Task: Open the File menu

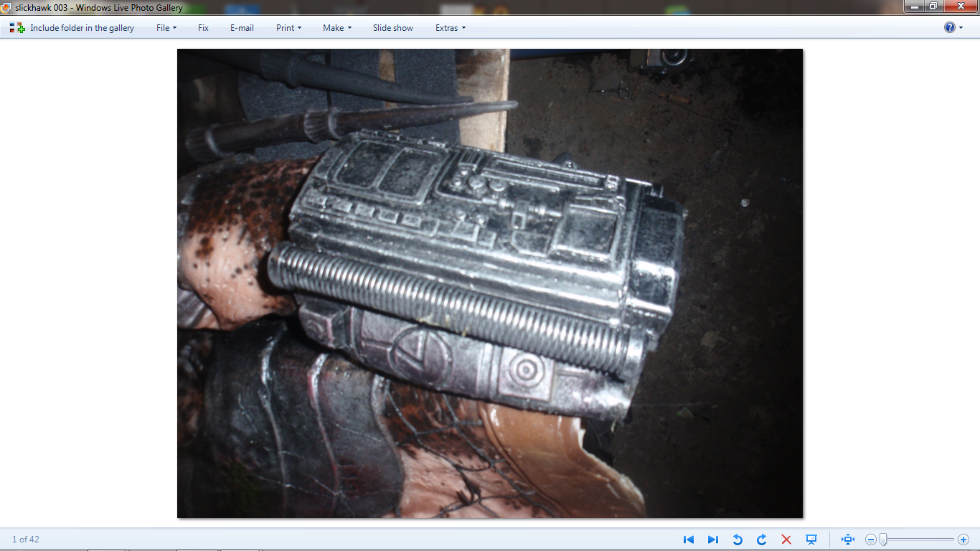Action: pos(166,28)
